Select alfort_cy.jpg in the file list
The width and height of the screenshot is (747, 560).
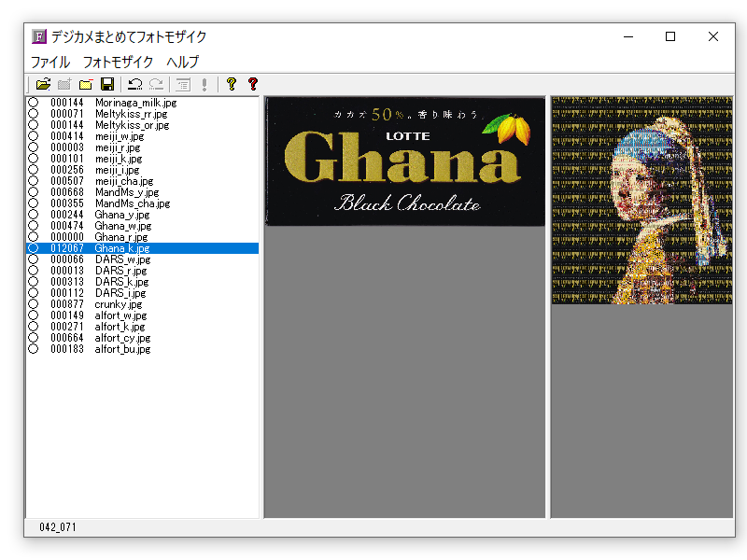tap(122, 338)
